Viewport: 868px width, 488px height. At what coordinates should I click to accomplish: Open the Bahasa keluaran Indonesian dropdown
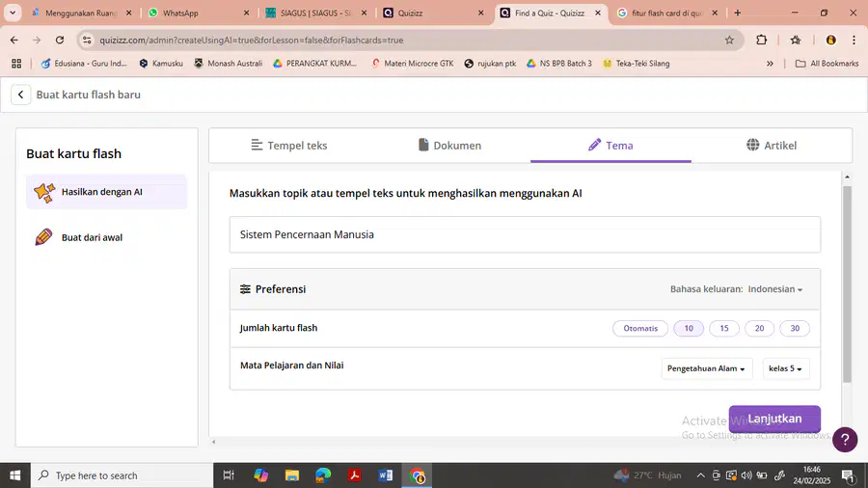775,289
